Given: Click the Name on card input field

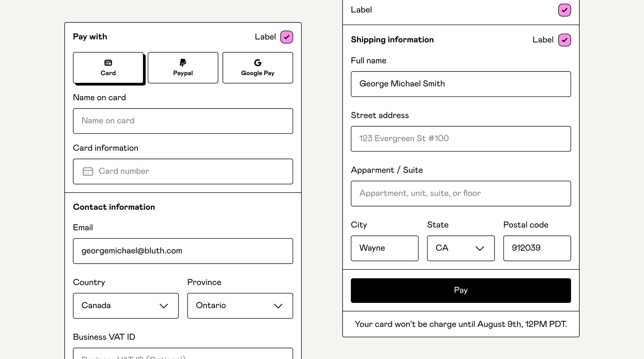Looking at the screenshot, I should pyautogui.click(x=183, y=121).
